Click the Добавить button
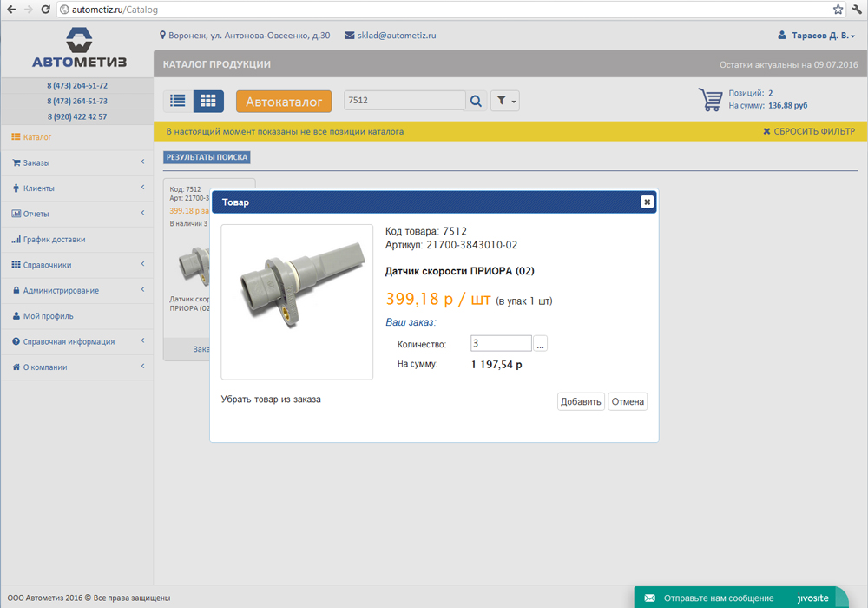The height and width of the screenshot is (608, 868). [581, 401]
